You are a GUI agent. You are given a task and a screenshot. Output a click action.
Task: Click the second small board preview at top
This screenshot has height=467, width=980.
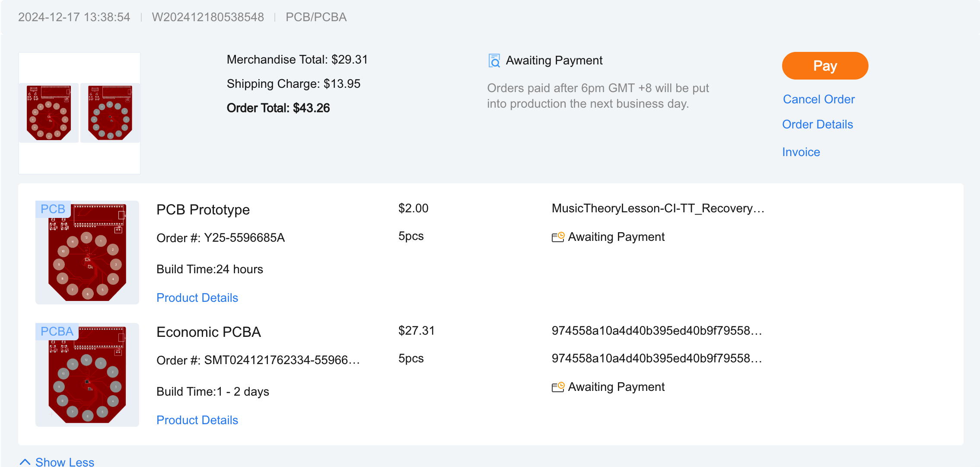(110, 113)
